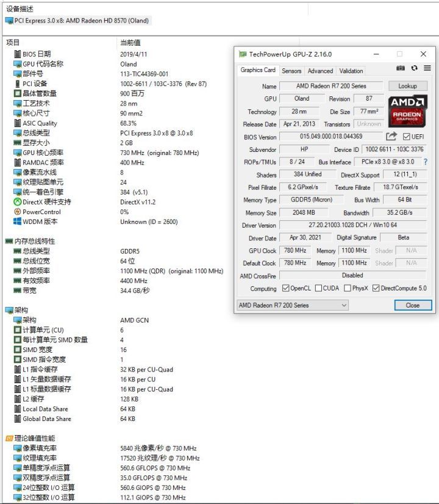Click the Driver Version field
The height and width of the screenshot is (504, 439).
(352, 225)
